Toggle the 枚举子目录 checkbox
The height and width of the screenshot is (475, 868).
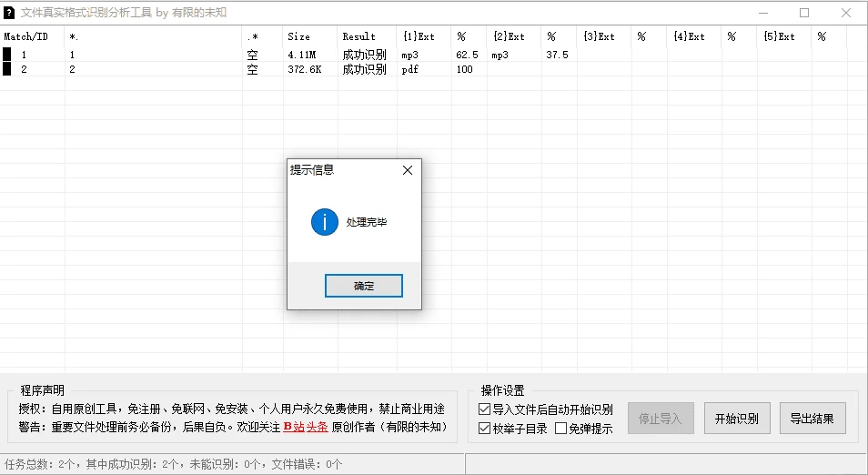coord(484,428)
